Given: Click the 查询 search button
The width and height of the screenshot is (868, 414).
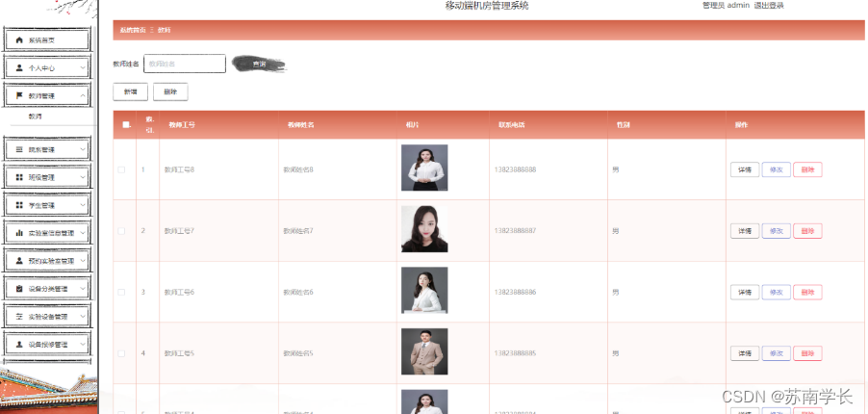Looking at the screenshot, I should [x=259, y=65].
